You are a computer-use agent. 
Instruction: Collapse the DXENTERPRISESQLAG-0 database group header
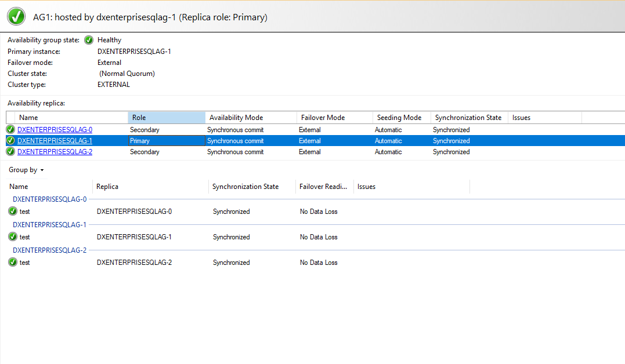click(x=49, y=199)
